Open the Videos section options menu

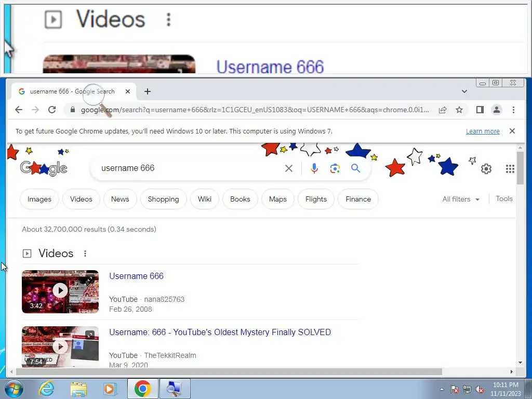point(85,254)
